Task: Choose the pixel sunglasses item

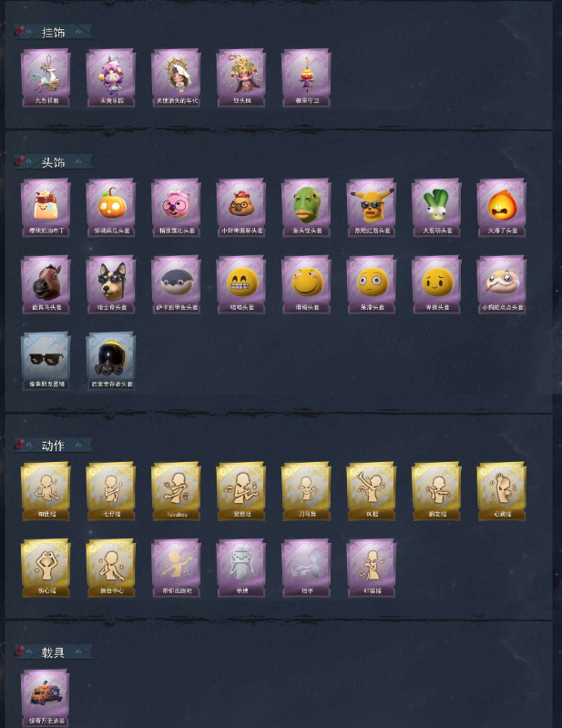Action: [x=46, y=361]
